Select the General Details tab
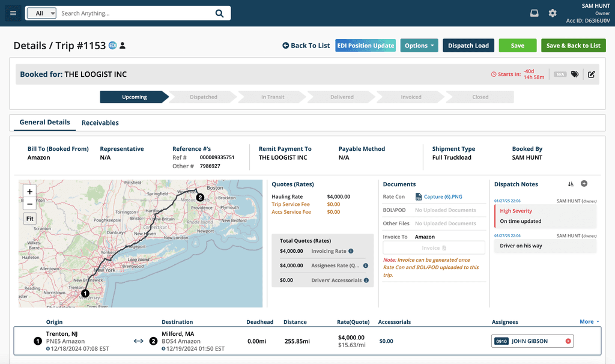The height and width of the screenshot is (364, 615). click(44, 122)
